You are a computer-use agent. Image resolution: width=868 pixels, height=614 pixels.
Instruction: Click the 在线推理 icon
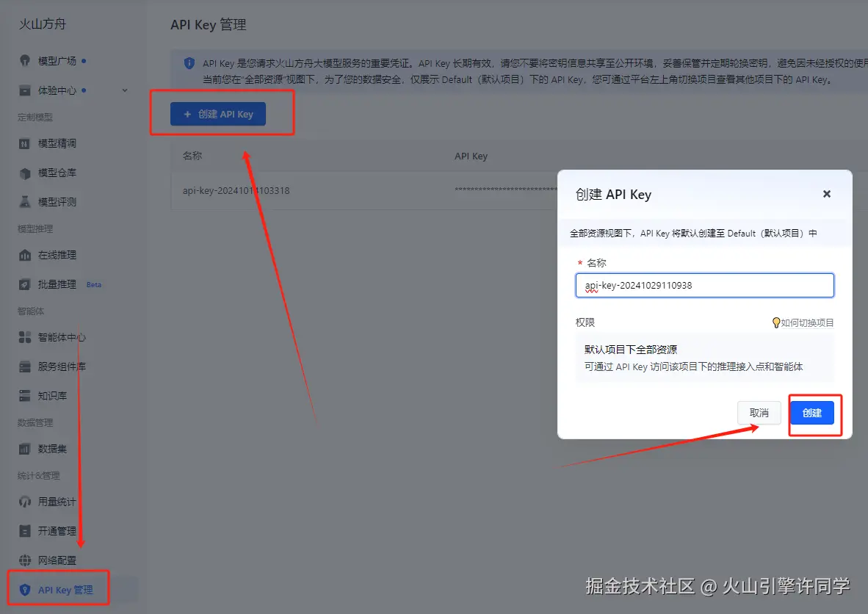[25, 256]
